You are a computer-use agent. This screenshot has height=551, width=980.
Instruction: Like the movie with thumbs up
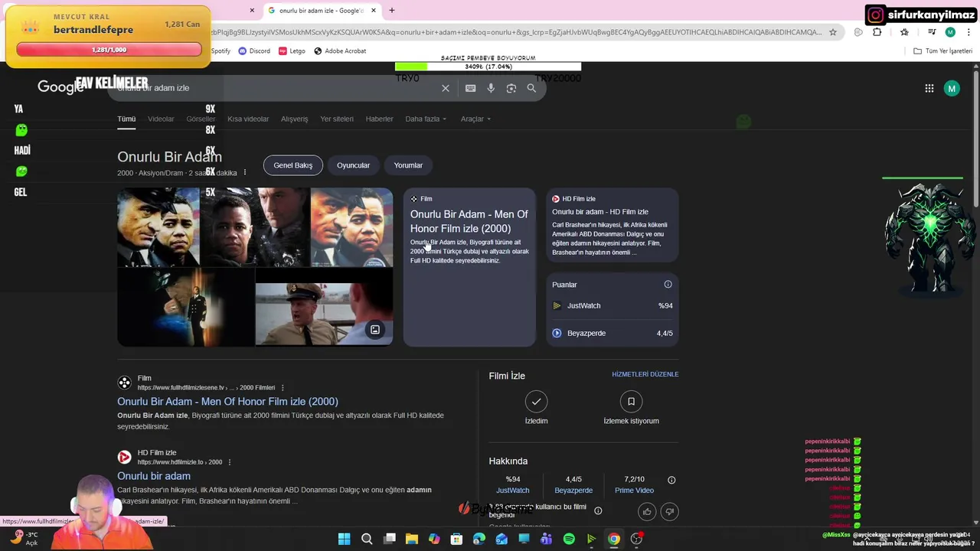(x=648, y=511)
